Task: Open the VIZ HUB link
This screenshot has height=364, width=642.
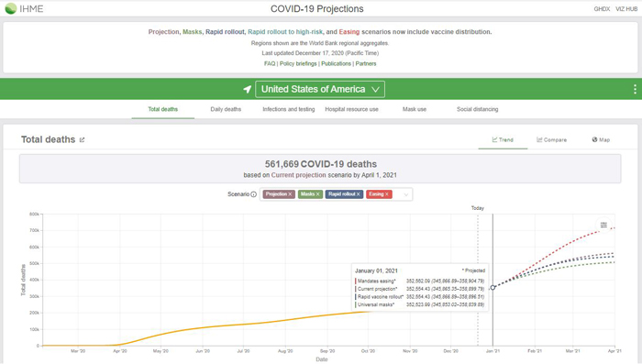Action: click(626, 9)
